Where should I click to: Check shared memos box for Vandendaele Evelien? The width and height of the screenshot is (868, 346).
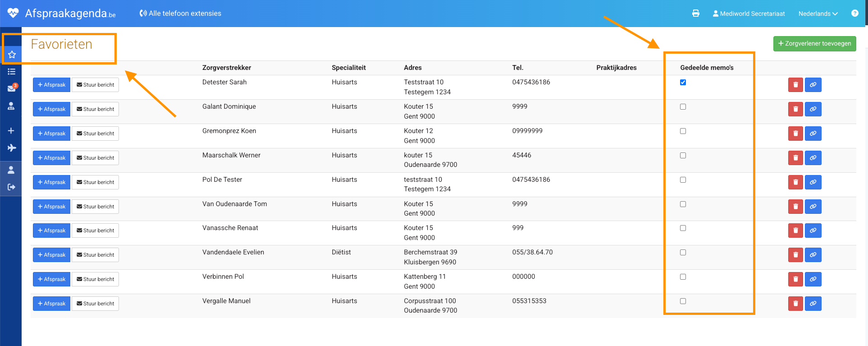pos(683,253)
